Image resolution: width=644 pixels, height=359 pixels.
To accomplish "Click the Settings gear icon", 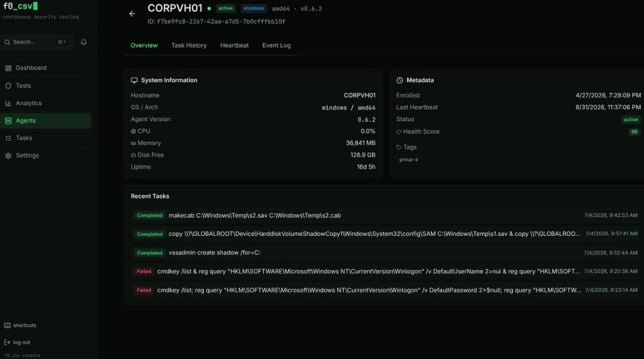I will pyautogui.click(x=8, y=156).
